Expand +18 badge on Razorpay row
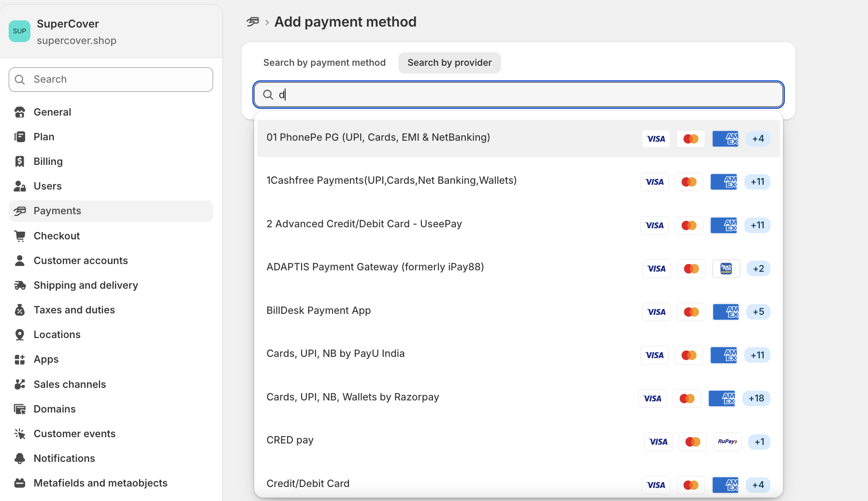The height and width of the screenshot is (501, 868). (x=756, y=398)
